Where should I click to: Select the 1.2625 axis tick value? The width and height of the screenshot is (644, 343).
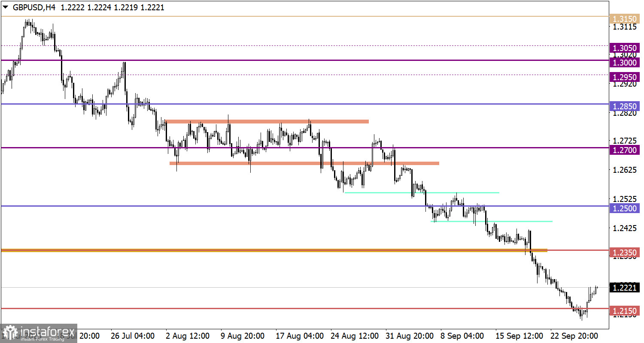(x=625, y=170)
